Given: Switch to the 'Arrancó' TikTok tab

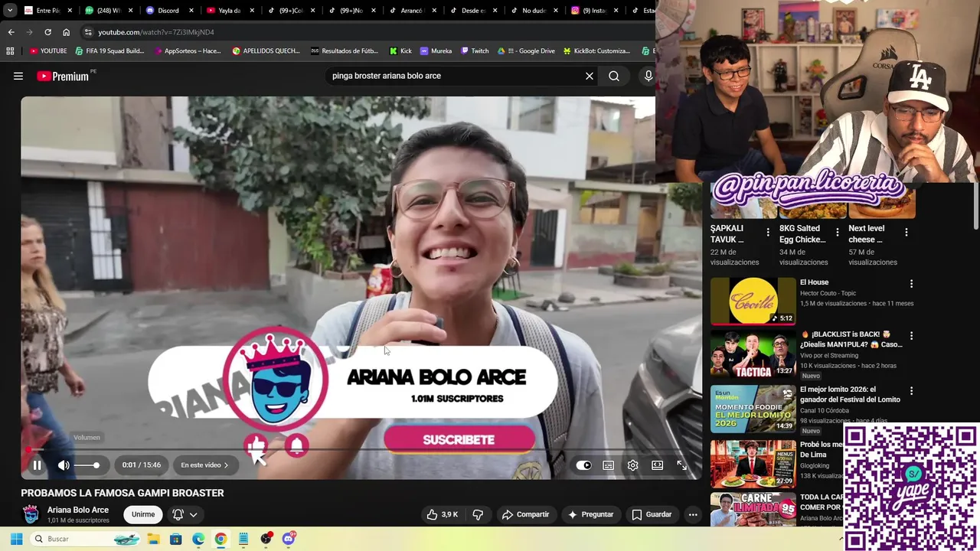Looking at the screenshot, I should coord(412,11).
